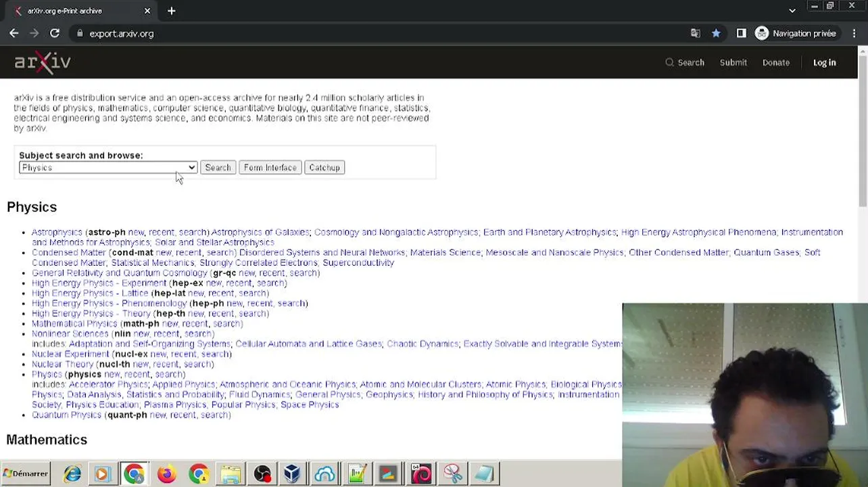Image resolution: width=868 pixels, height=487 pixels.
Task: Launch the media player taskbar icon
Action: click(x=102, y=474)
